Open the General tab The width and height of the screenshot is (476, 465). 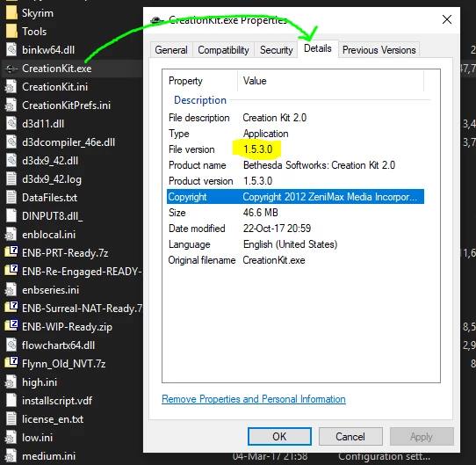[x=171, y=50]
